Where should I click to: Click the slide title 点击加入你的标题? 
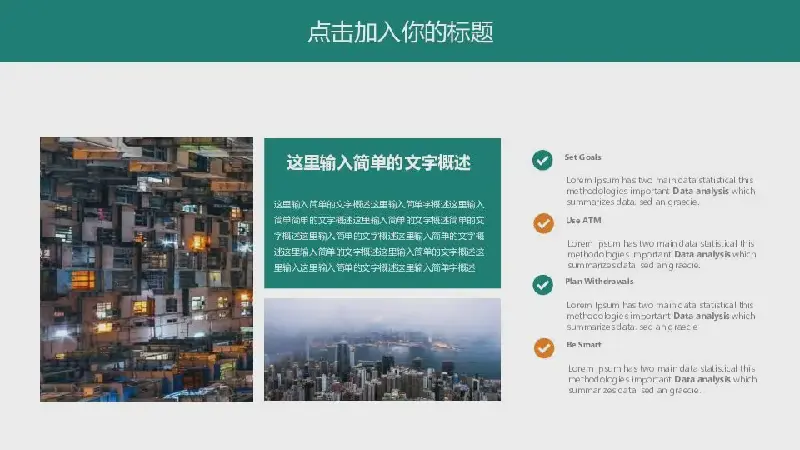pos(400,32)
